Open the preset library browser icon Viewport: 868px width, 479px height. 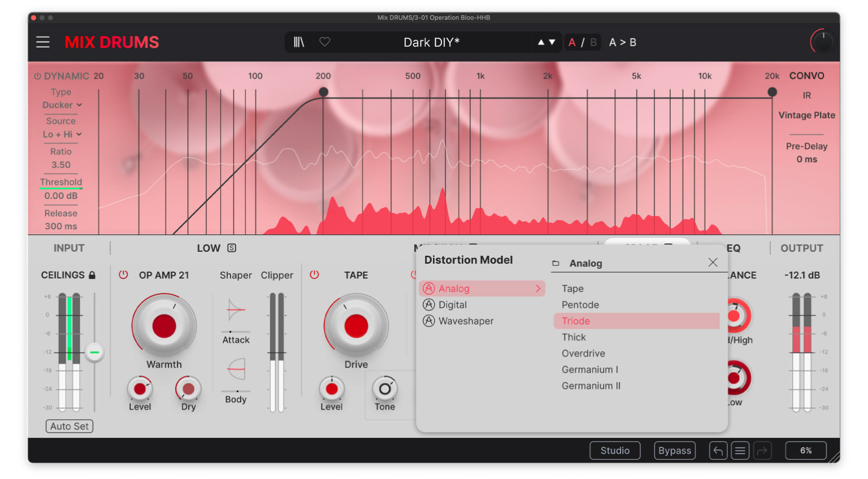click(x=300, y=42)
